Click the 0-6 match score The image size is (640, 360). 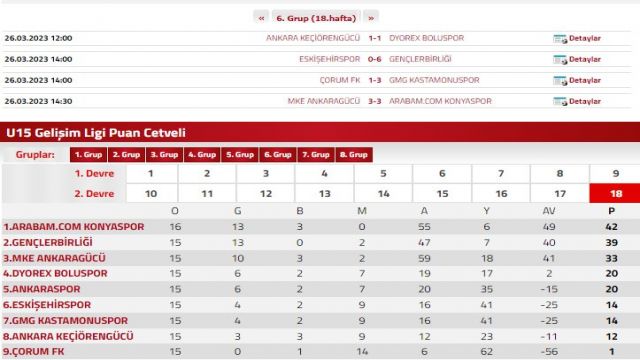[x=374, y=59]
